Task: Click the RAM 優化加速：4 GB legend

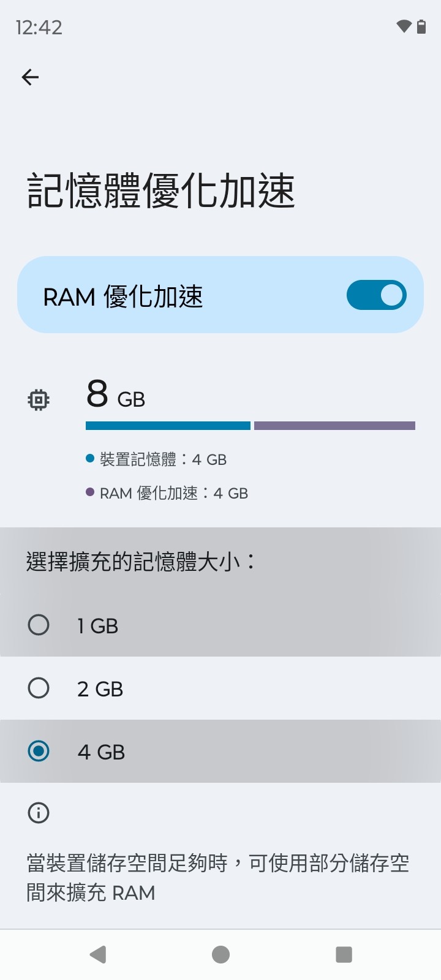Action: click(174, 493)
